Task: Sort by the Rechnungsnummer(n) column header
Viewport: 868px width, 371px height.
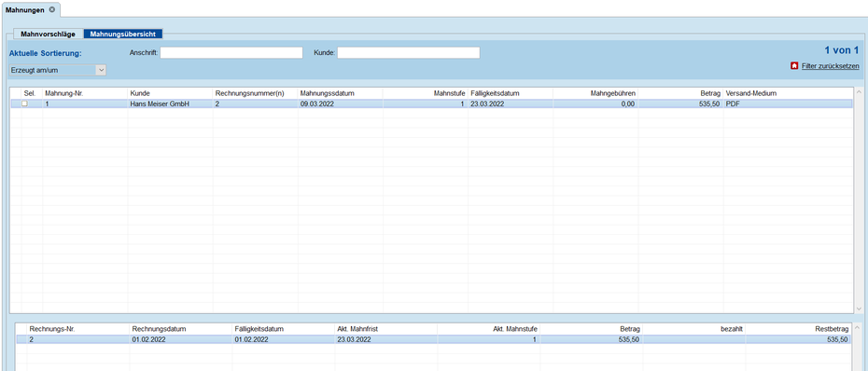Action: click(x=256, y=93)
